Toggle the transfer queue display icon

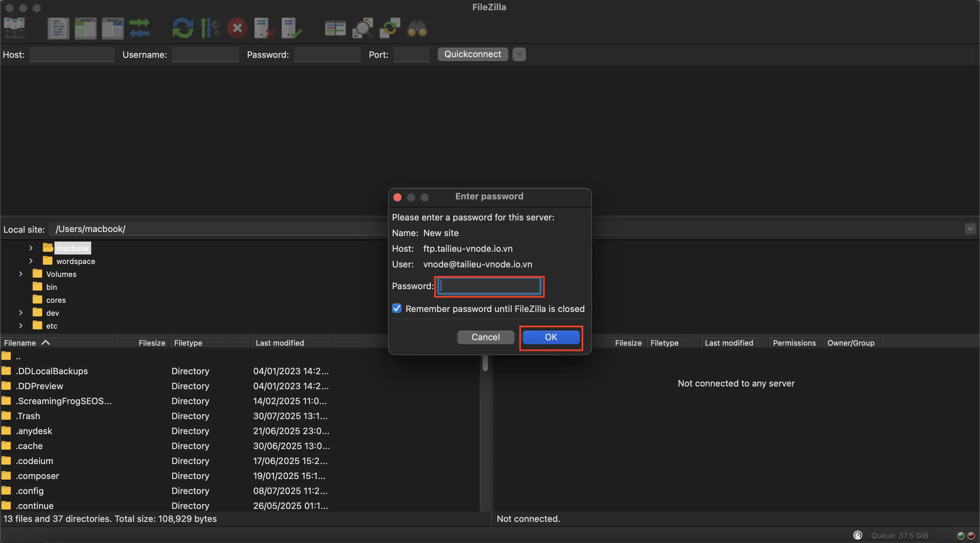click(140, 28)
